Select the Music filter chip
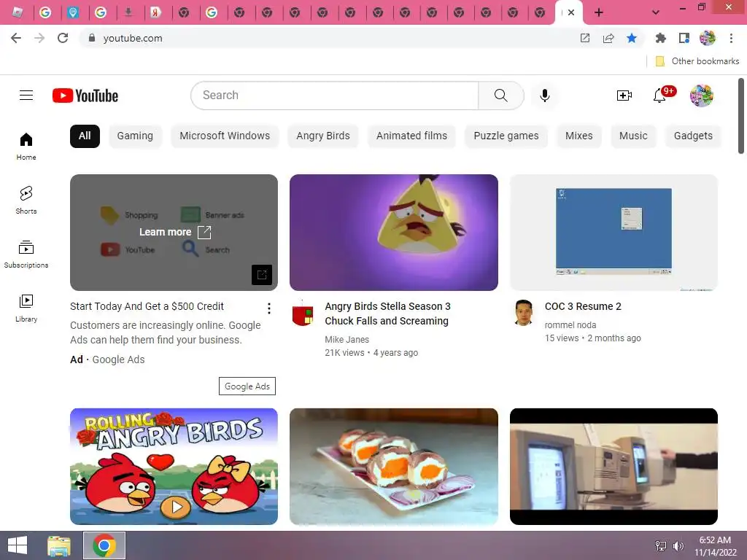 (x=633, y=136)
